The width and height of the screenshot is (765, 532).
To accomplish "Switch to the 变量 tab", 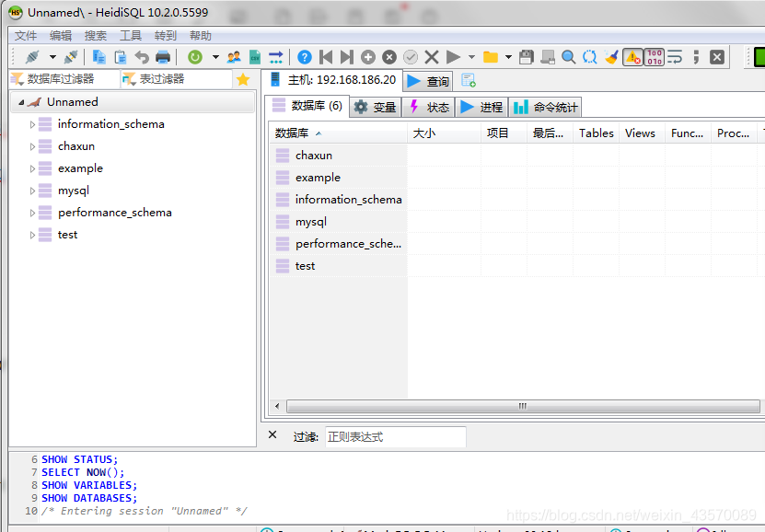I will [375, 108].
